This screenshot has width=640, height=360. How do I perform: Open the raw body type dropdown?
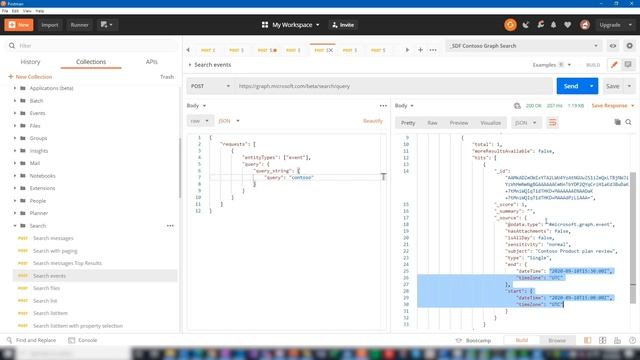(x=200, y=121)
